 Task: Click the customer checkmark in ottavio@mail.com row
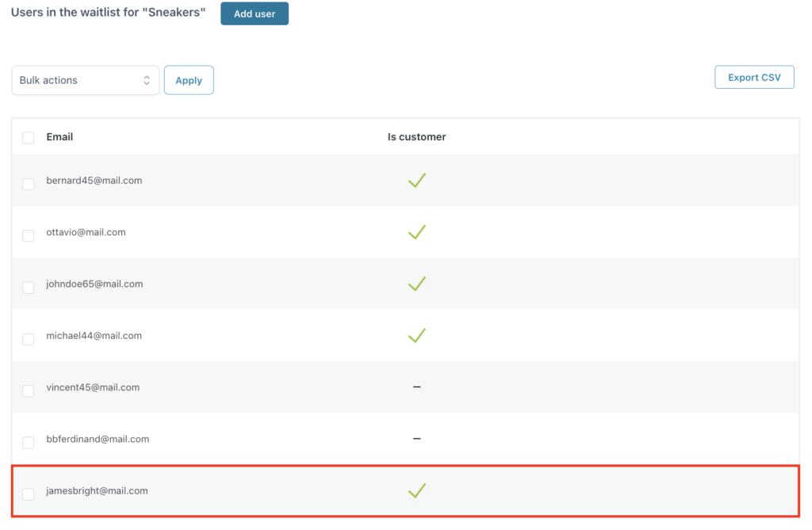[416, 232]
